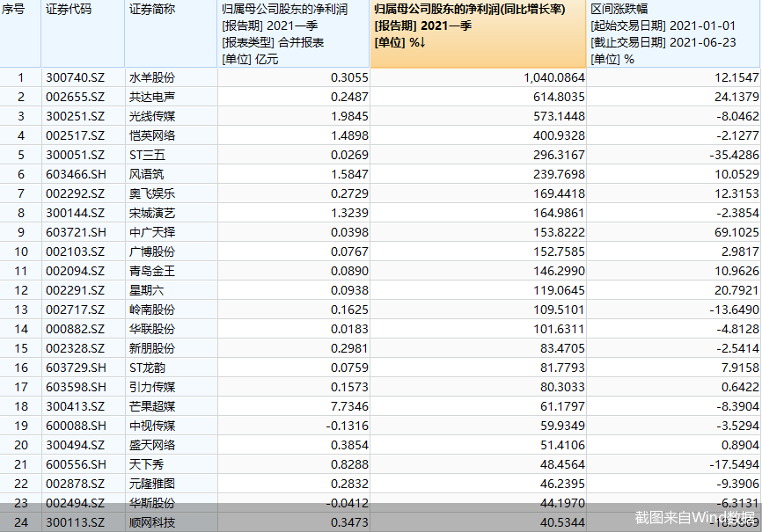Viewport: 762px width, 532px height.
Task: Select net profit value 0.2981
Action: tap(349, 348)
